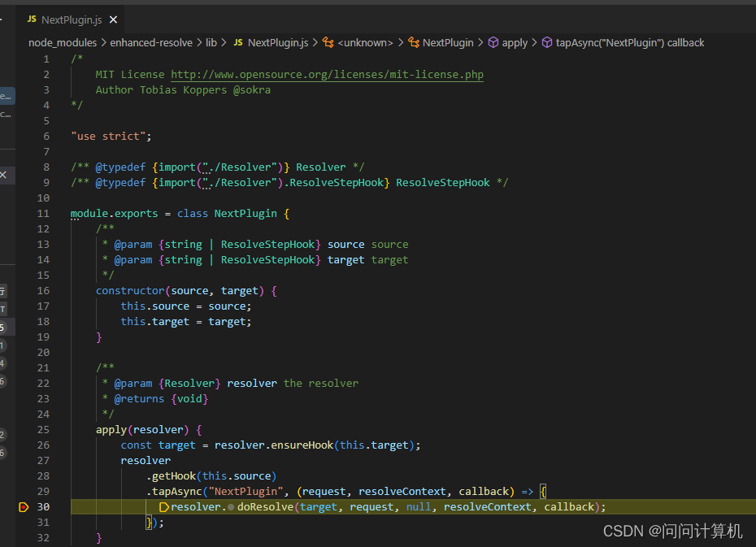Expand chevron after apply breadcrumb

(x=534, y=43)
